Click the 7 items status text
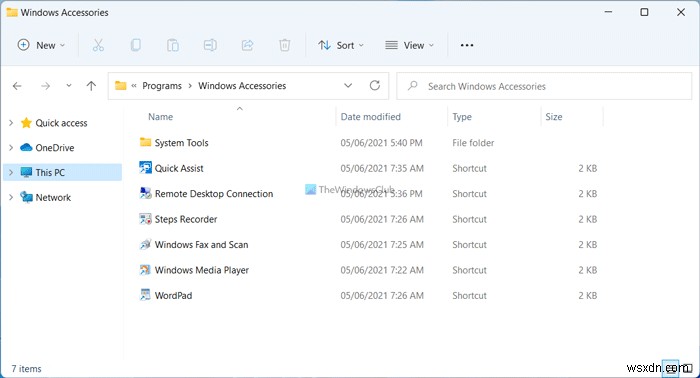 pyautogui.click(x=26, y=369)
